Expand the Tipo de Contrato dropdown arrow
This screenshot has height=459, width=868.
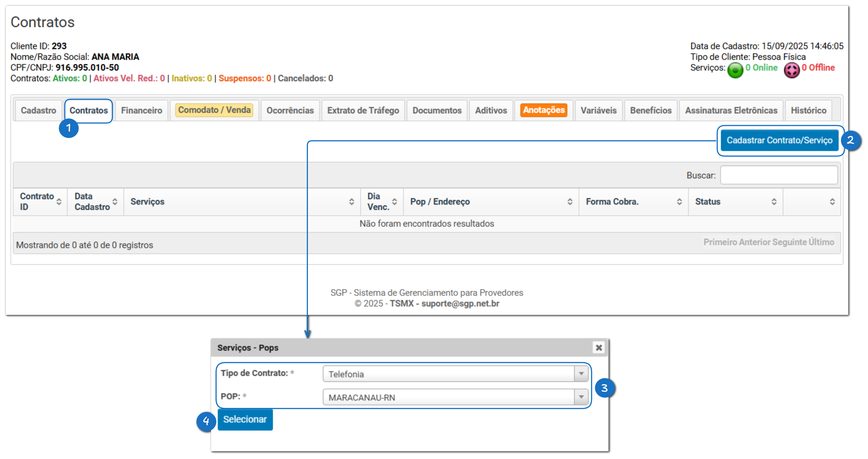[x=581, y=374]
